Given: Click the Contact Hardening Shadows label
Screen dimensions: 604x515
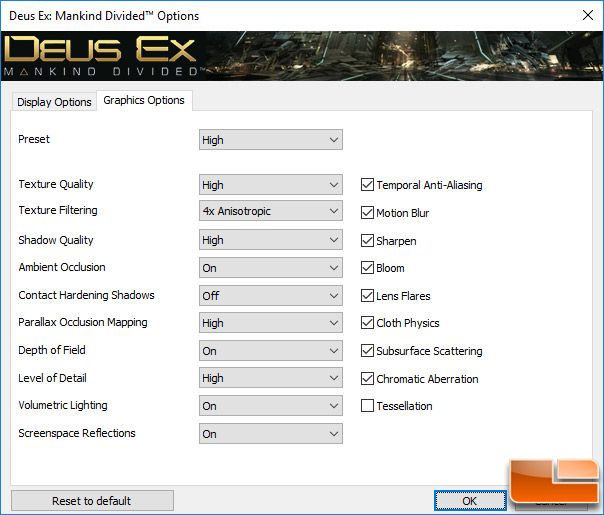Looking at the screenshot, I should tap(86, 295).
